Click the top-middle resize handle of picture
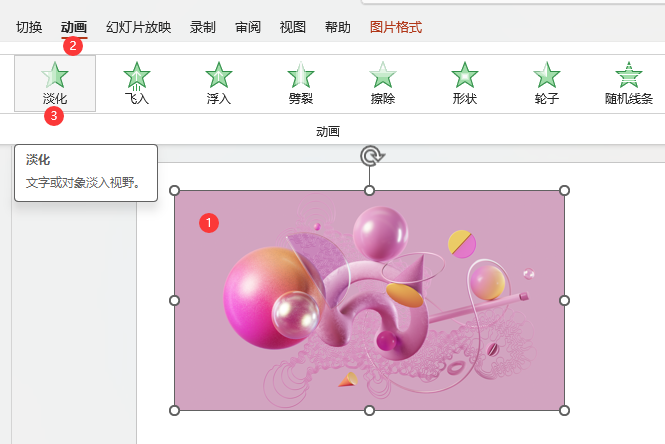This screenshot has width=665, height=444. [369, 190]
